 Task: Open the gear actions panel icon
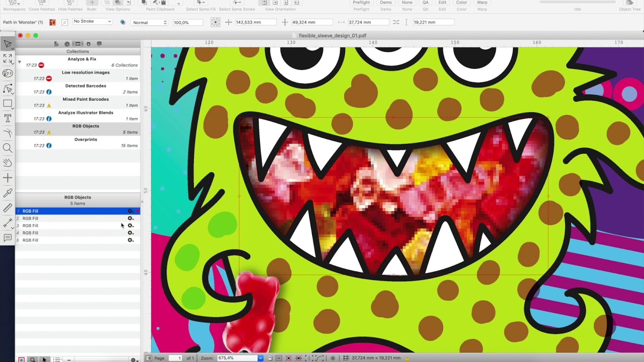89,44
